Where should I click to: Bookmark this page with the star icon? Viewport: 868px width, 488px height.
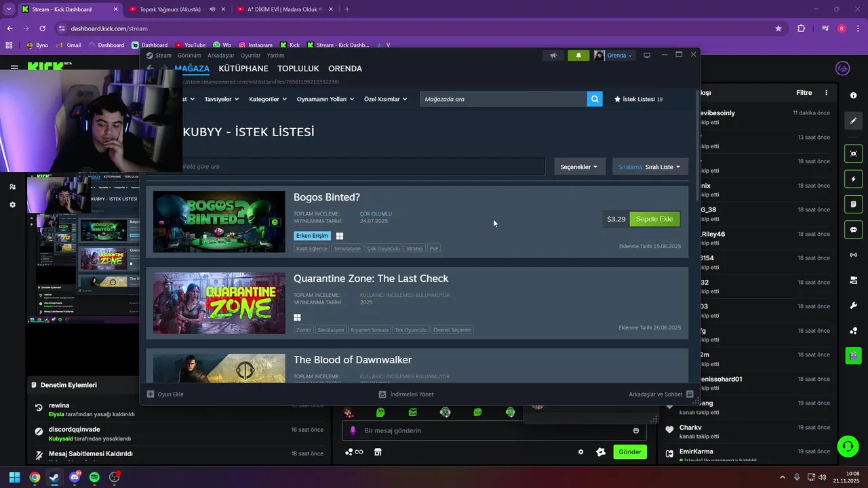tap(778, 28)
